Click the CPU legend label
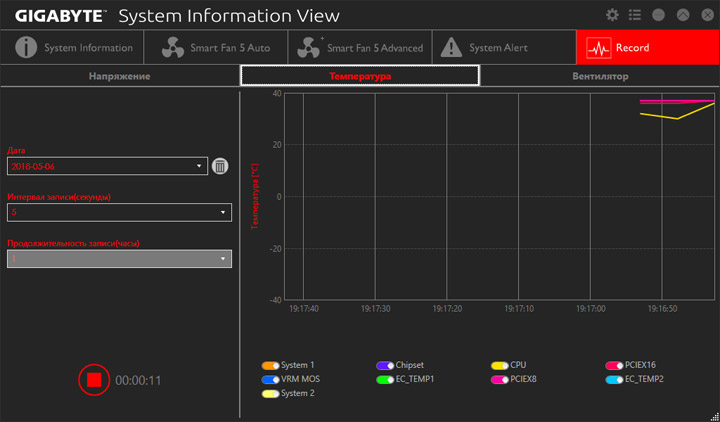Screen dimensions: 720x422 pyautogui.click(x=518, y=365)
